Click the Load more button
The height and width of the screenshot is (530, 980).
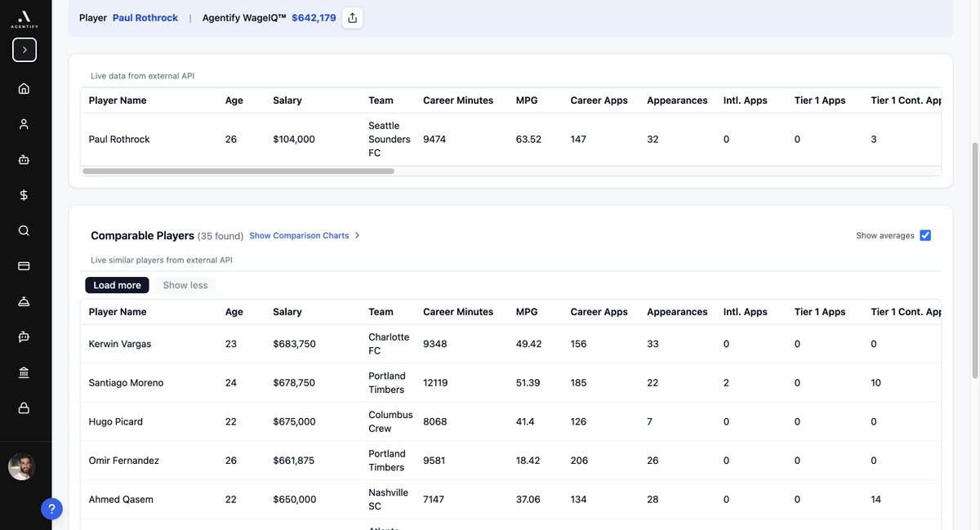click(117, 285)
